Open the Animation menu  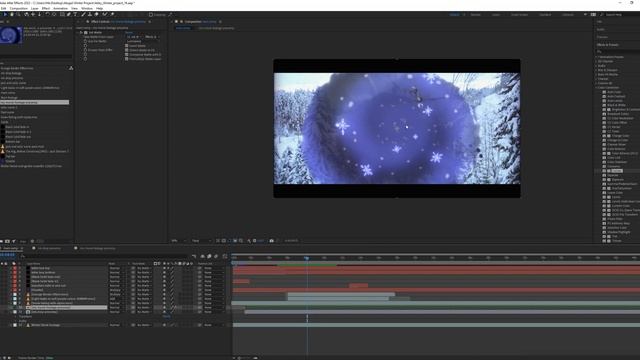pos(60,8)
